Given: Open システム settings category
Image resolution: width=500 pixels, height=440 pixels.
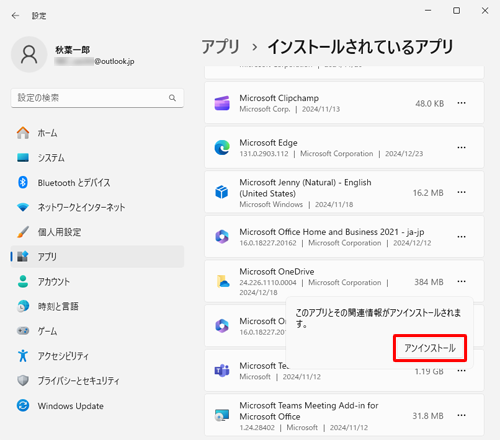Looking at the screenshot, I should coord(97,158).
